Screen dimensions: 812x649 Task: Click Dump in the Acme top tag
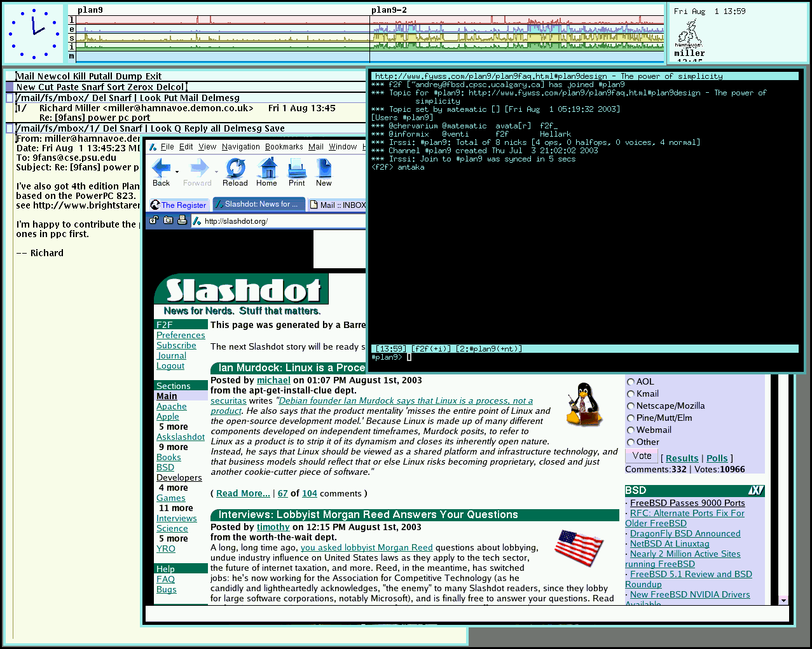coord(129,76)
